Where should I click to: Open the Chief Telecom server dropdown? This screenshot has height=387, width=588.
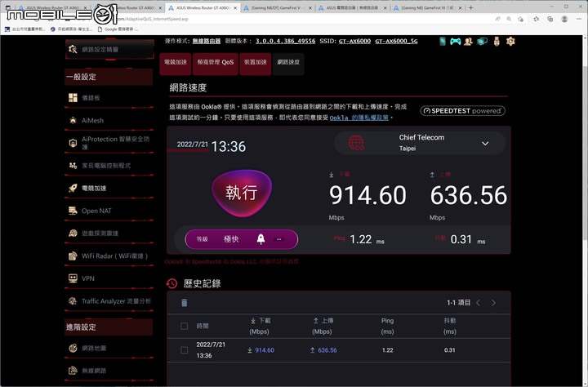(420, 143)
